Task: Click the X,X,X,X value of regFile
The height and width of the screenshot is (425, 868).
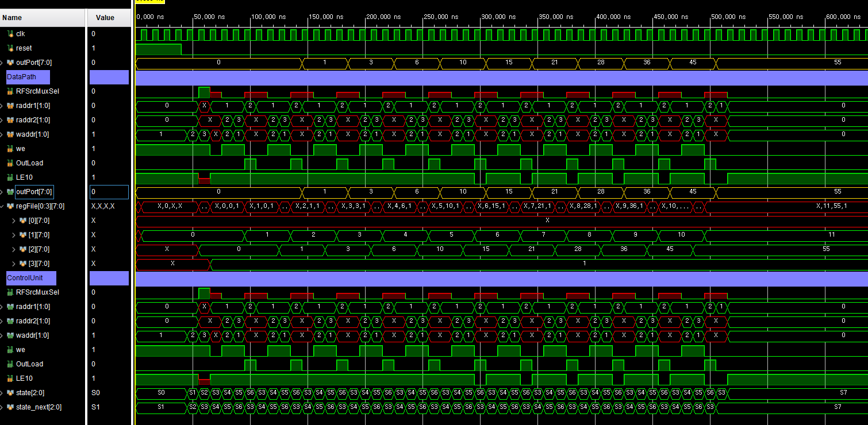Action: [103, 206]
